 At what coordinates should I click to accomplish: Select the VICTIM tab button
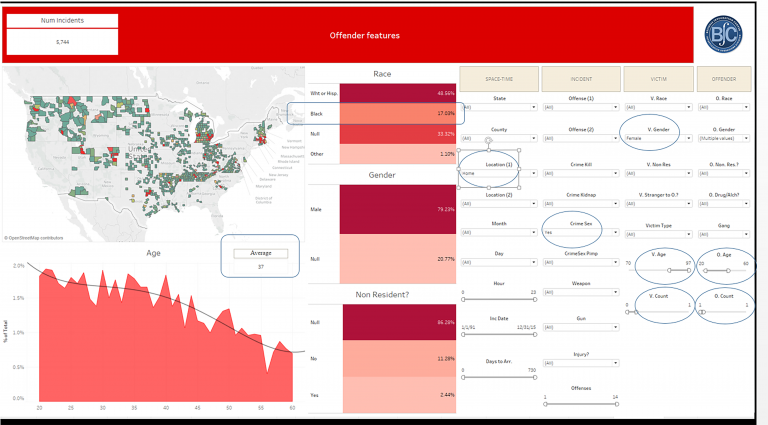pyautogui.click(x=658, y=79)
